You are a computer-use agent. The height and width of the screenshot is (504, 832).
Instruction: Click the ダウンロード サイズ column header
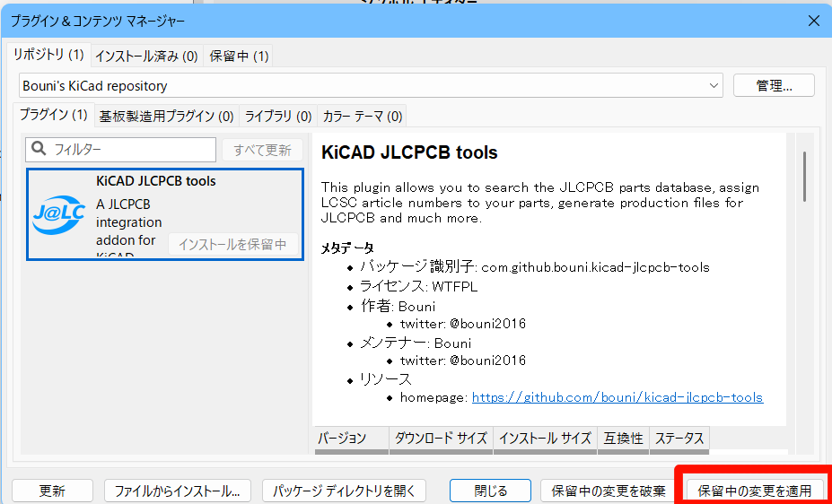click(441, 439)
